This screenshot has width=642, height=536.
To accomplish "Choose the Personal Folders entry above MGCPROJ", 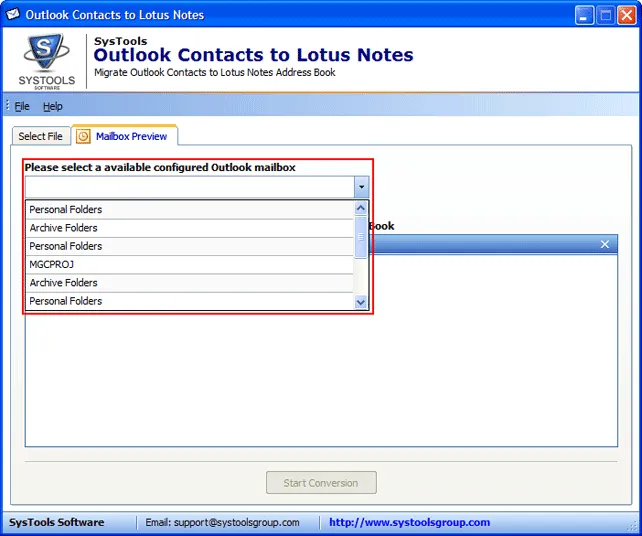I will click(190, 246).
